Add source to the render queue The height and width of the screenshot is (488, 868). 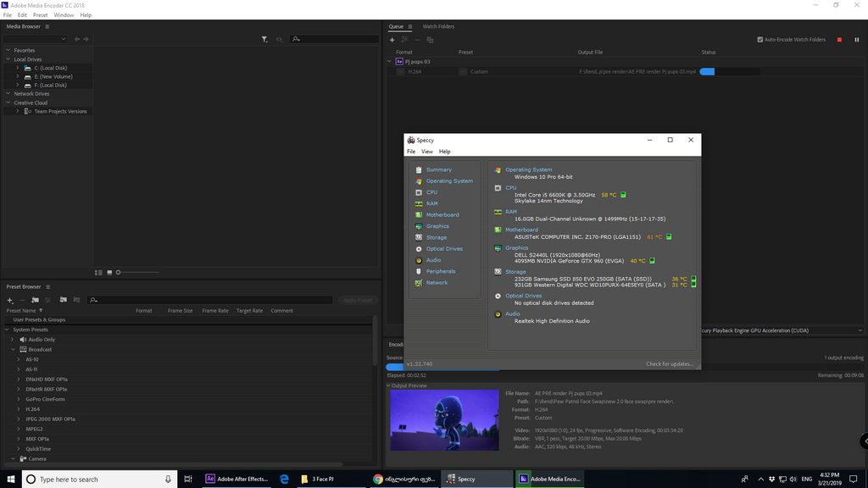point(392,40)
